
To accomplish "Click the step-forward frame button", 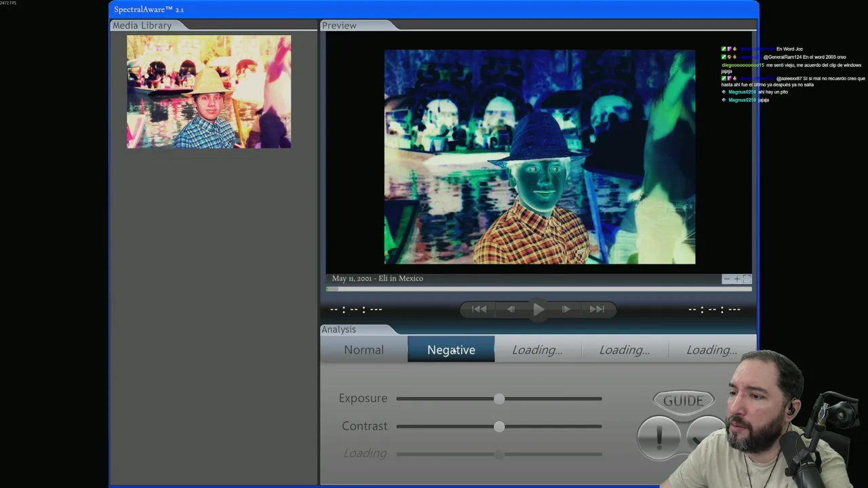I will pos(566,309).
